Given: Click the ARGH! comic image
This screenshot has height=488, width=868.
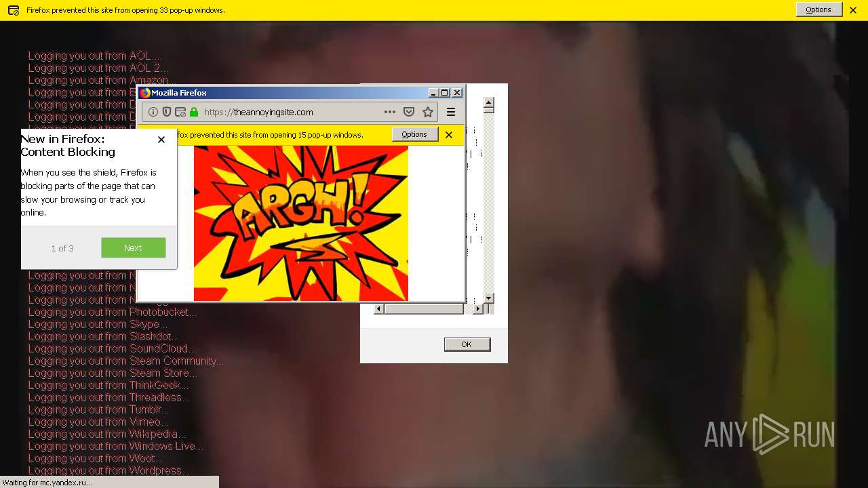Looking at the screenshot, I should click(x=301, y=223).
